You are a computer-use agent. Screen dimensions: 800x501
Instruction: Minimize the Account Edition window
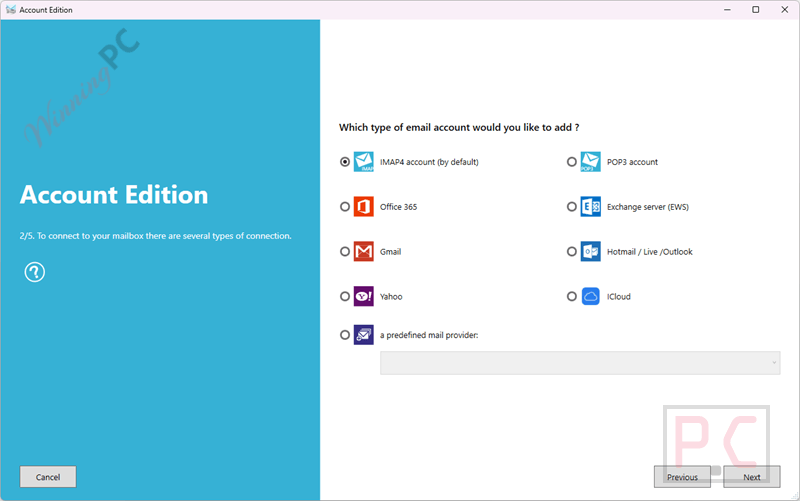tap(727, 10)
